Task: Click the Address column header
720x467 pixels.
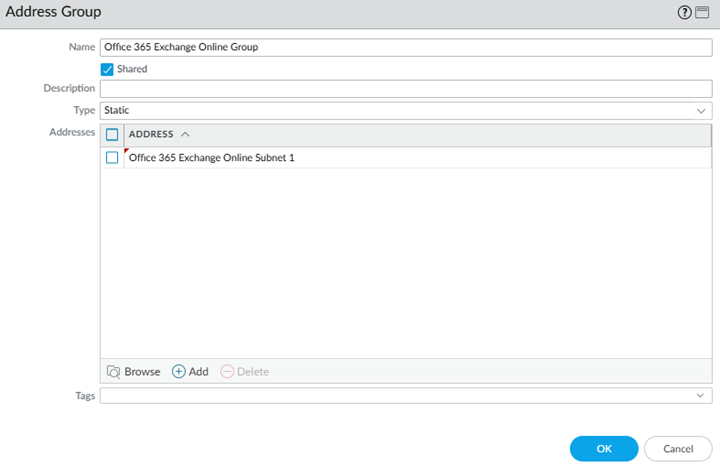Action: pos(151,134)
